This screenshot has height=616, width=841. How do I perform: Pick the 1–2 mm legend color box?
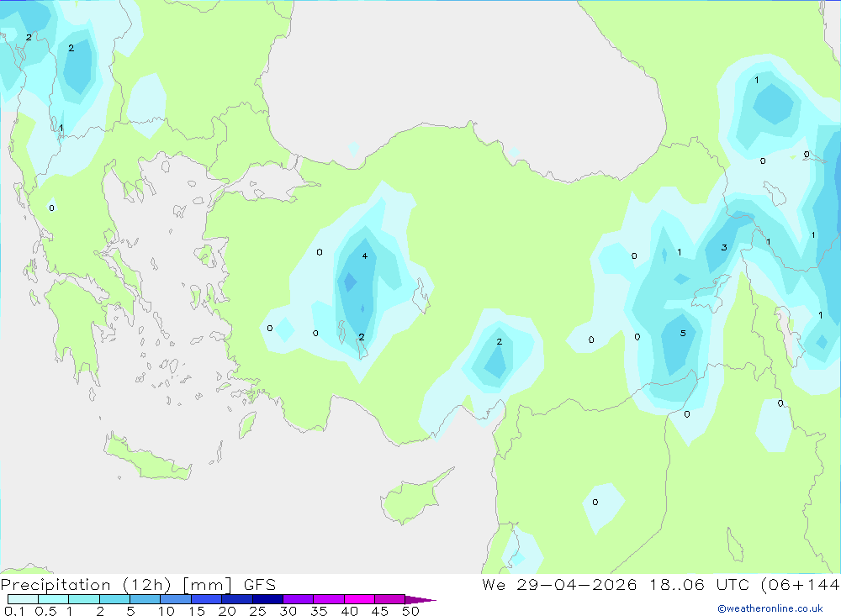coord(84,599)
